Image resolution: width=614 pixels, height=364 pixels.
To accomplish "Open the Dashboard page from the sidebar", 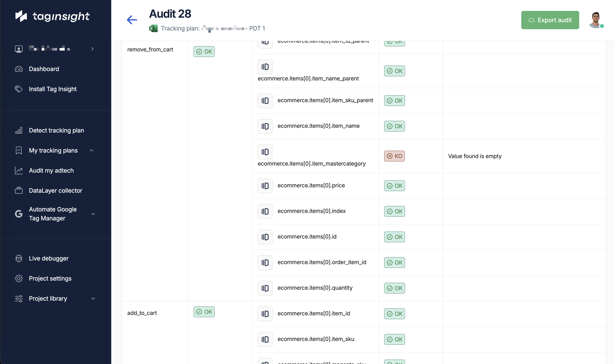I will [x=44, y=69].
